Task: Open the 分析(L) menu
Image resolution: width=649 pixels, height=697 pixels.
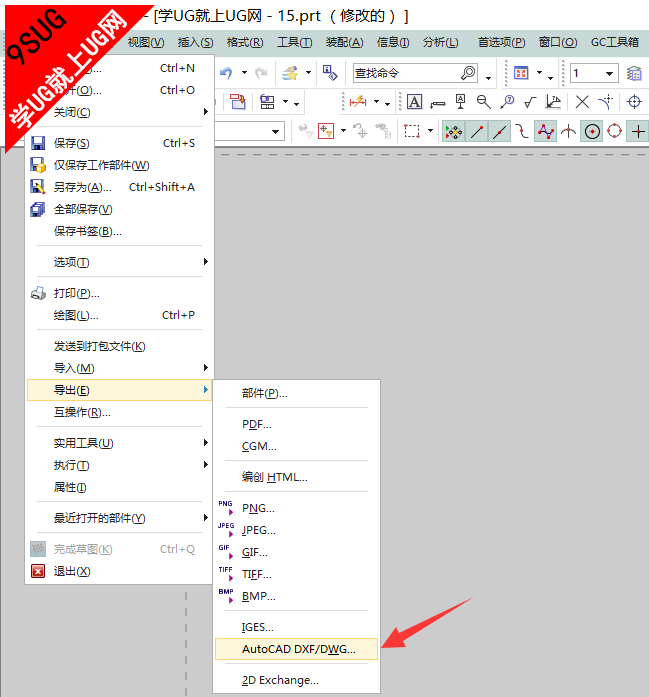Action: click(441, 42)
